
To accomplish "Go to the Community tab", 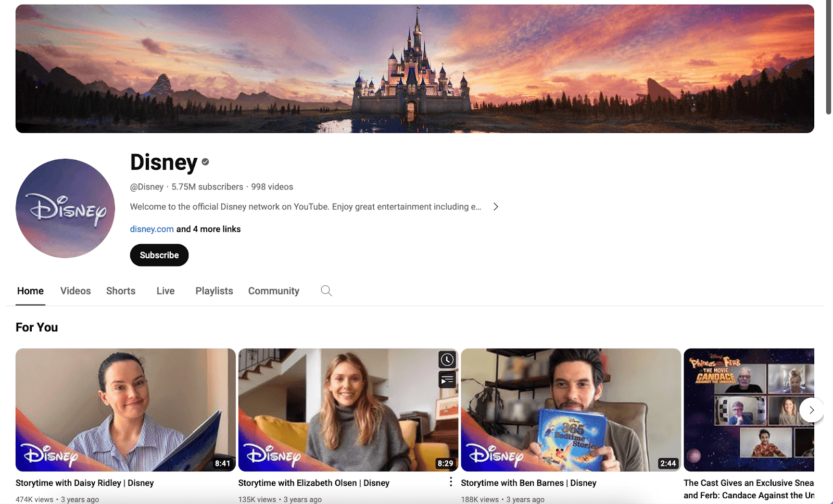I will (273, 291).
